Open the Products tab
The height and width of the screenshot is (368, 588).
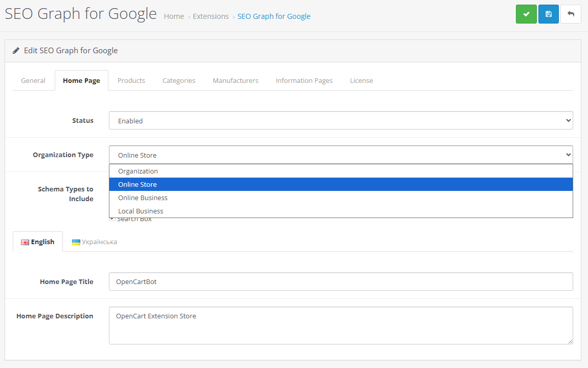click(x=131, y=80)
